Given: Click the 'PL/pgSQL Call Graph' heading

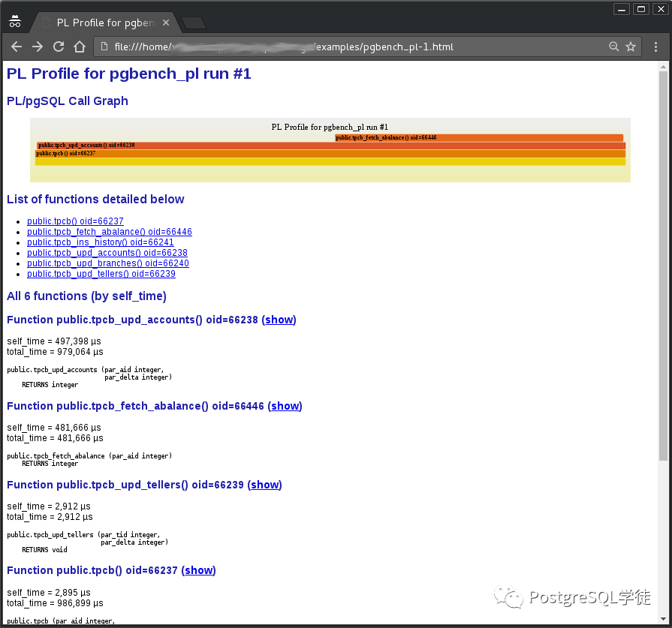Looking at the screenshot, I should (x=68, y=101).
